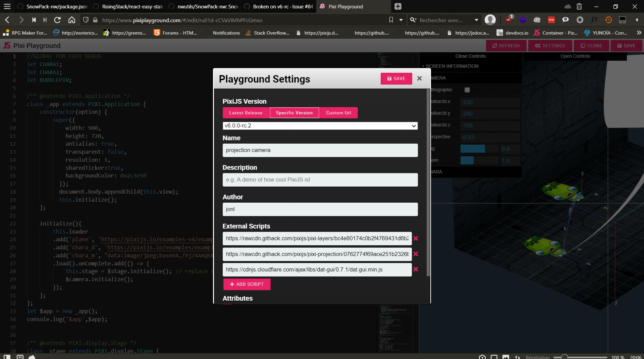
Task: Click the camera screenshot icon in bottom bar
Action: [482, 357]
